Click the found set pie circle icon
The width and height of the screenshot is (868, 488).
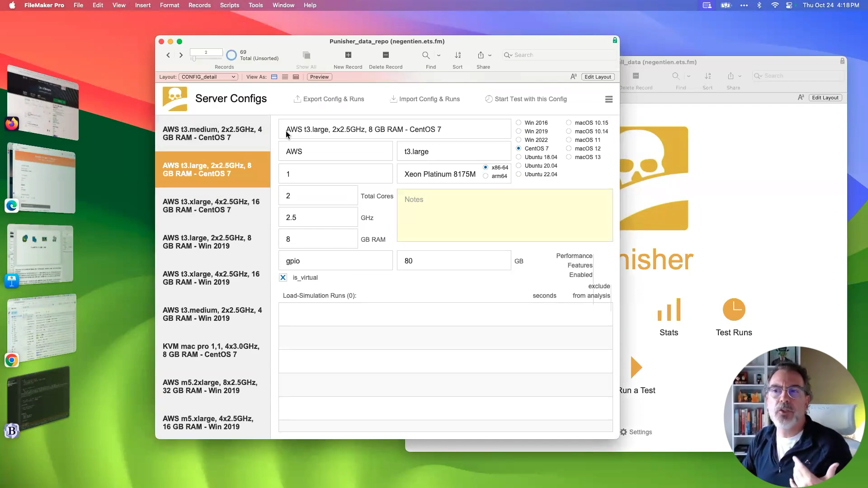[231, 55]
